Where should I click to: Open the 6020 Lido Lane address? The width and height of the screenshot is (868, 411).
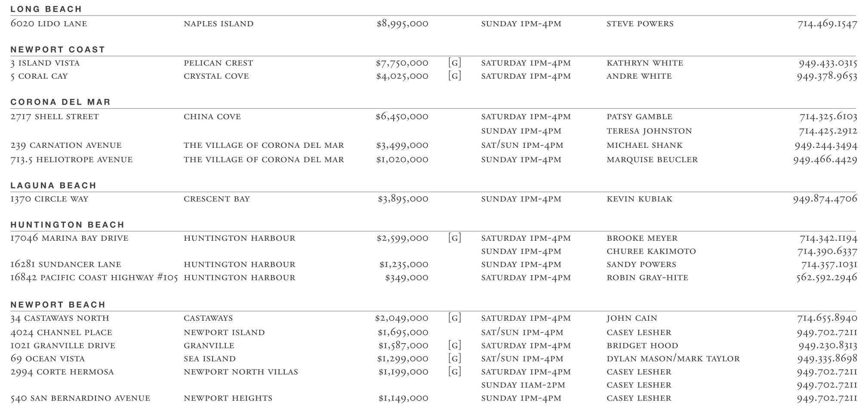click(x=49, y=24)
